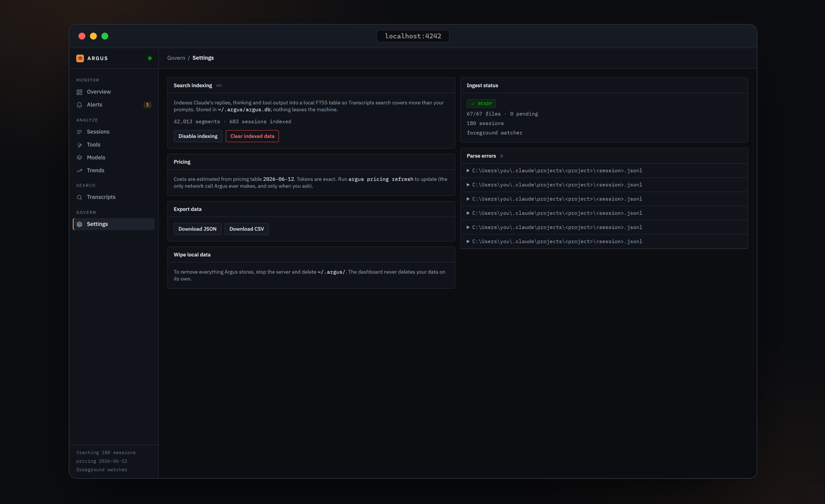Click the '~/.argus/argus.db' path text
825x504 pixels.
[x=244, y=110]
